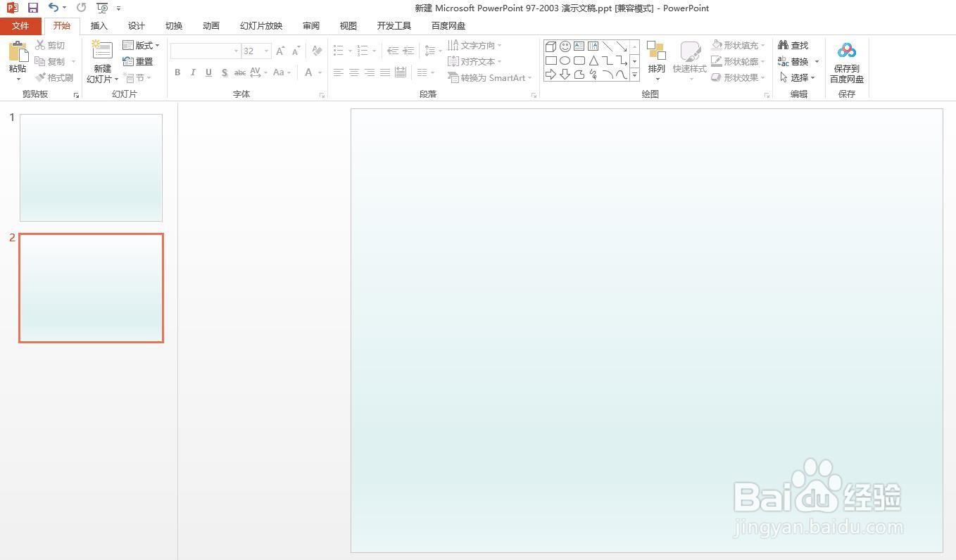This screenshot has width=956, height=560.
Task: Open the 排列 arrange menu
Action: coord(656,61)
